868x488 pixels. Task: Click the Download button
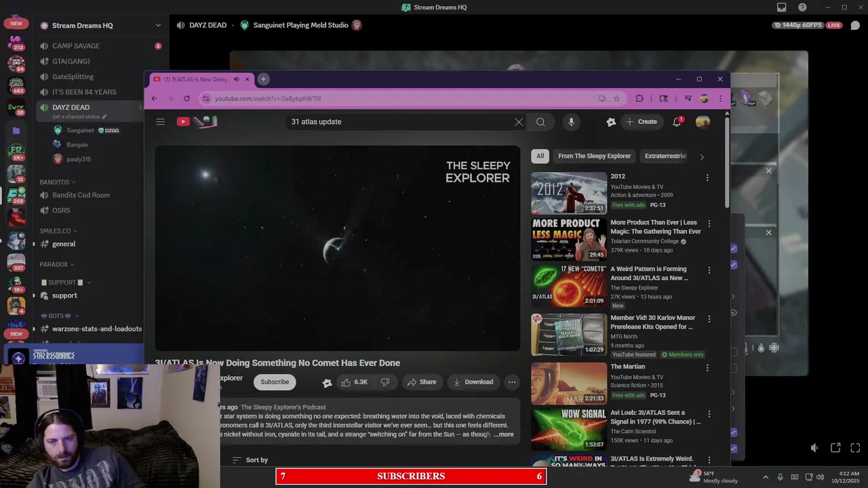pyautogui.click(x=473, y=382)
